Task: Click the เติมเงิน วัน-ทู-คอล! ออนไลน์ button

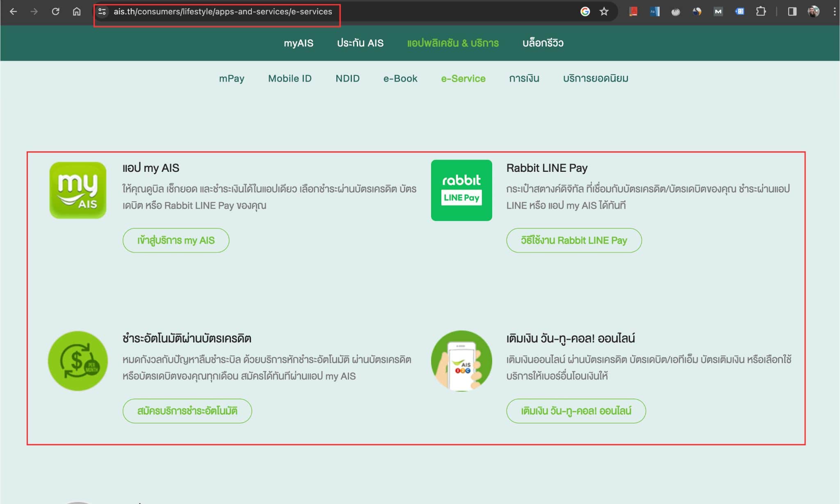Action: click(x=576, y=411)
